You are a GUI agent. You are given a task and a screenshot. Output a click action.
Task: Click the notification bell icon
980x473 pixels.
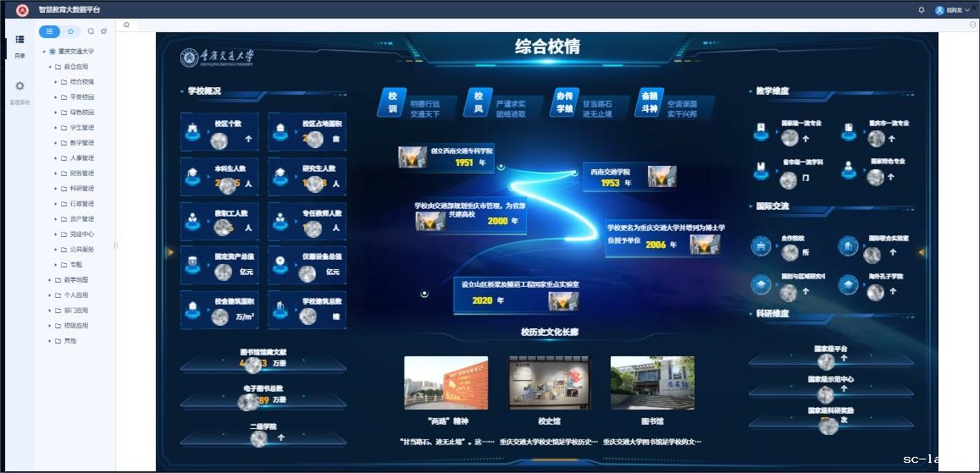[x=922, y=10]
